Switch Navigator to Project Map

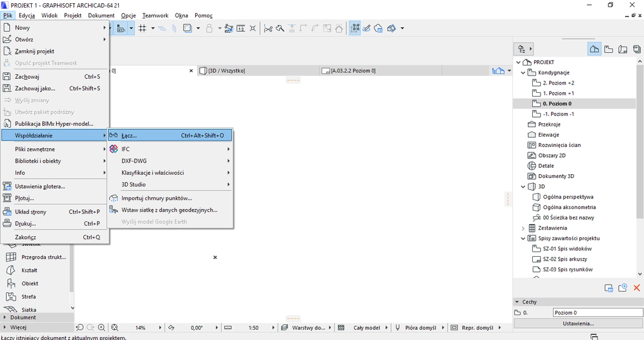tap(594, 49)
